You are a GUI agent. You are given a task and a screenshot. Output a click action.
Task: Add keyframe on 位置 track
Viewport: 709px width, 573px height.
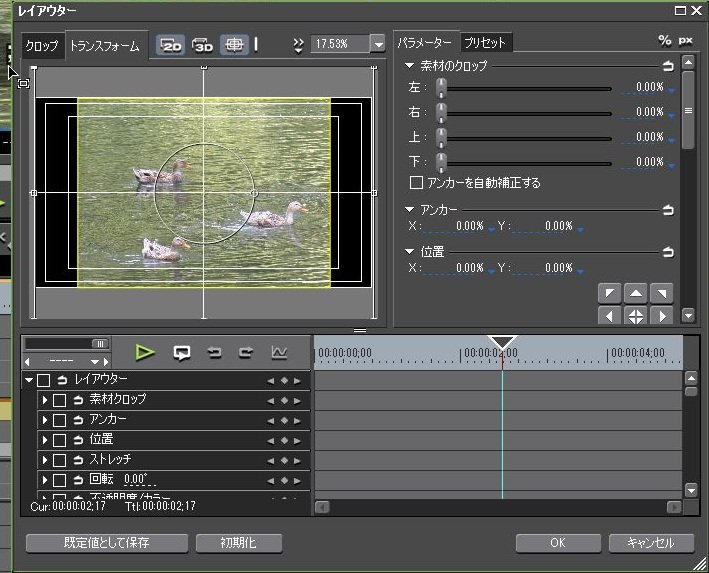(x=284, y=440)
